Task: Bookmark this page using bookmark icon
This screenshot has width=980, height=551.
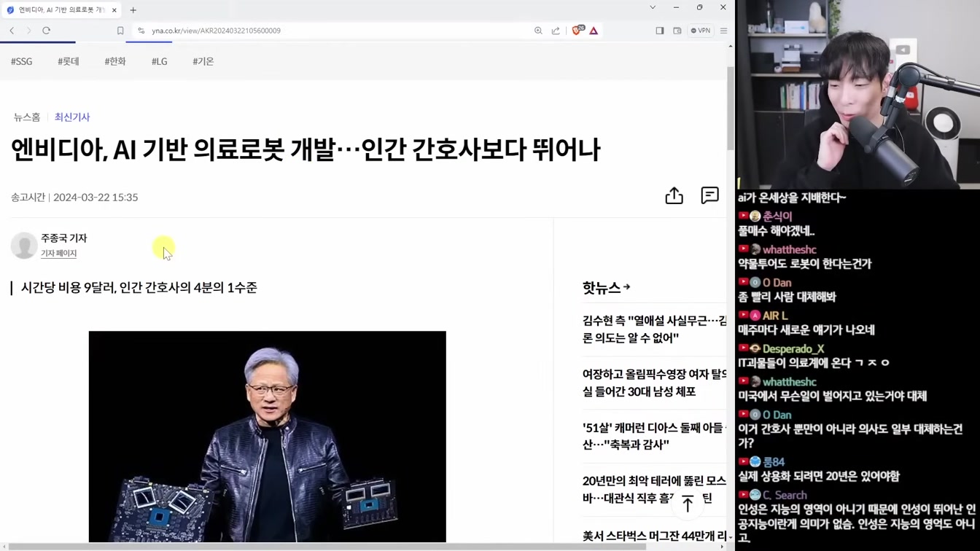Action: point(120,31)
